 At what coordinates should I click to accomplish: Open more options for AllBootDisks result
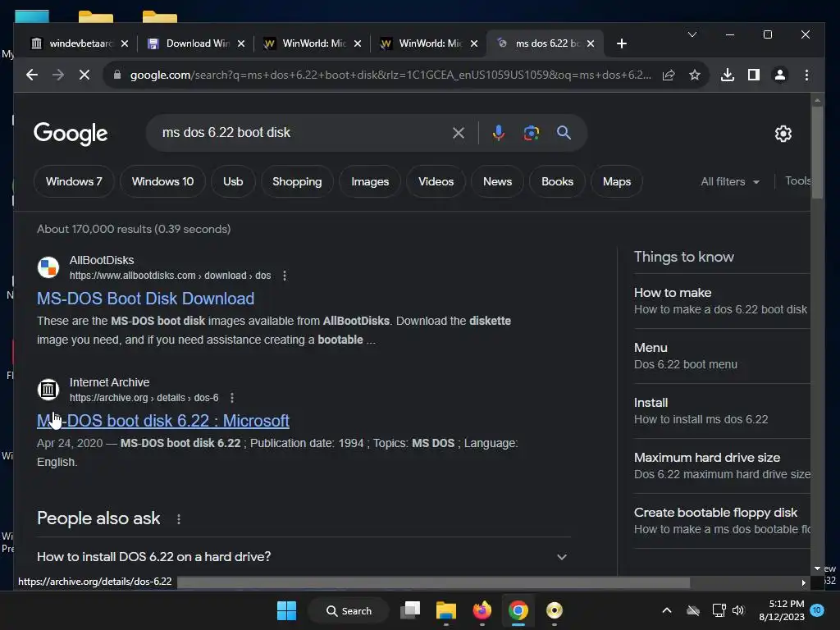[285, 276]
